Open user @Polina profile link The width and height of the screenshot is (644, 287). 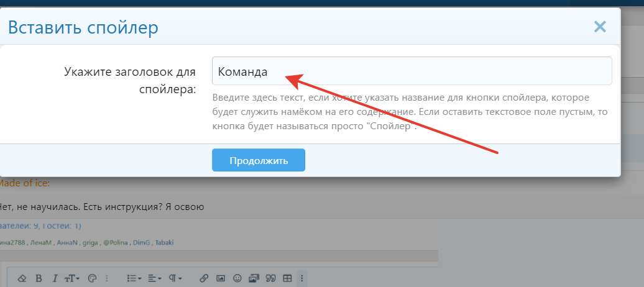(116, 243)
